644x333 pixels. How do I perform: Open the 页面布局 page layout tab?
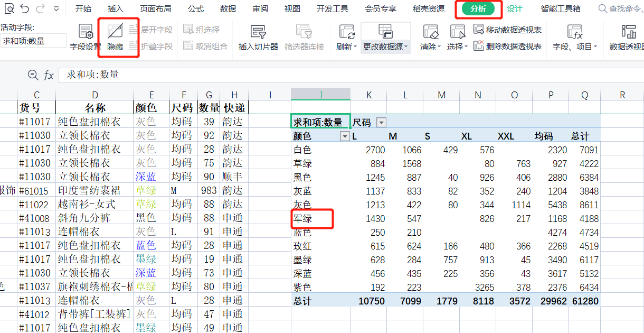pos(155,9)
